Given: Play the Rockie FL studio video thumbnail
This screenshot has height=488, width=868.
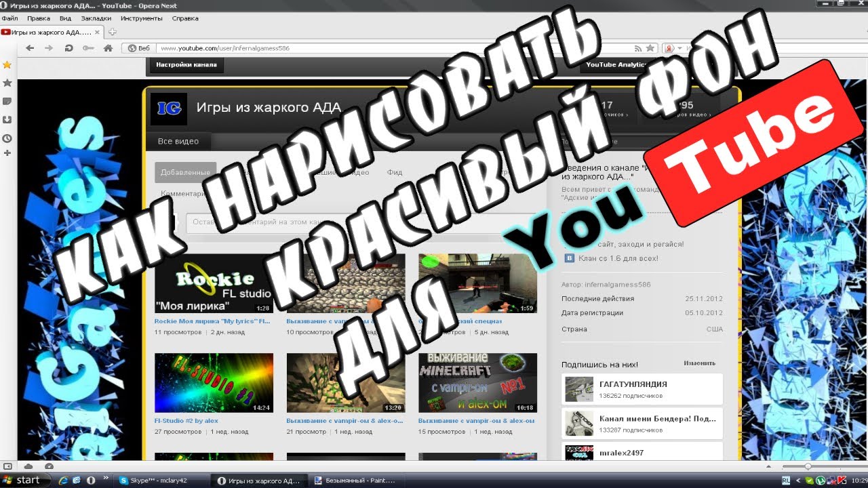Looking at the screenshot, I should [x=214, y=283].
